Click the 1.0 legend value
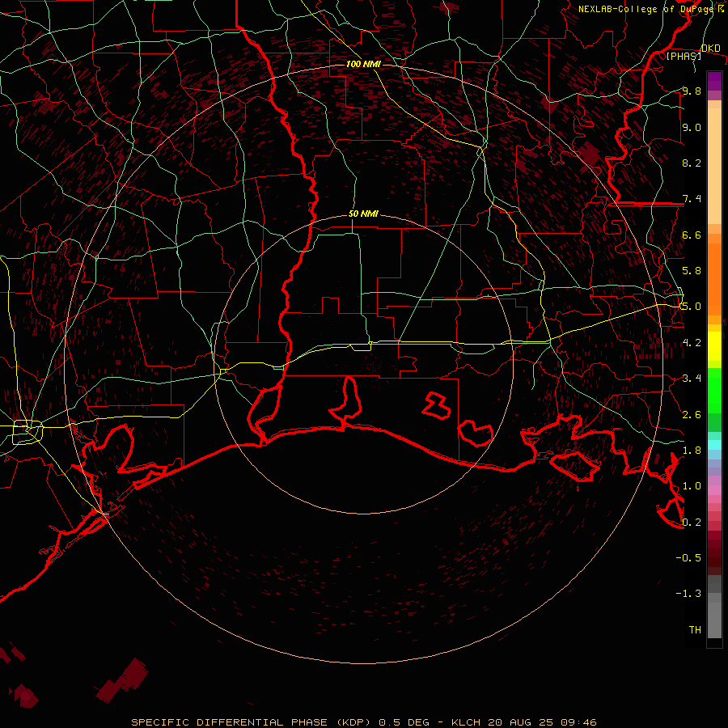Image resolution: width=728 pixels, height=728 pixels. click(x=692, y=486)
